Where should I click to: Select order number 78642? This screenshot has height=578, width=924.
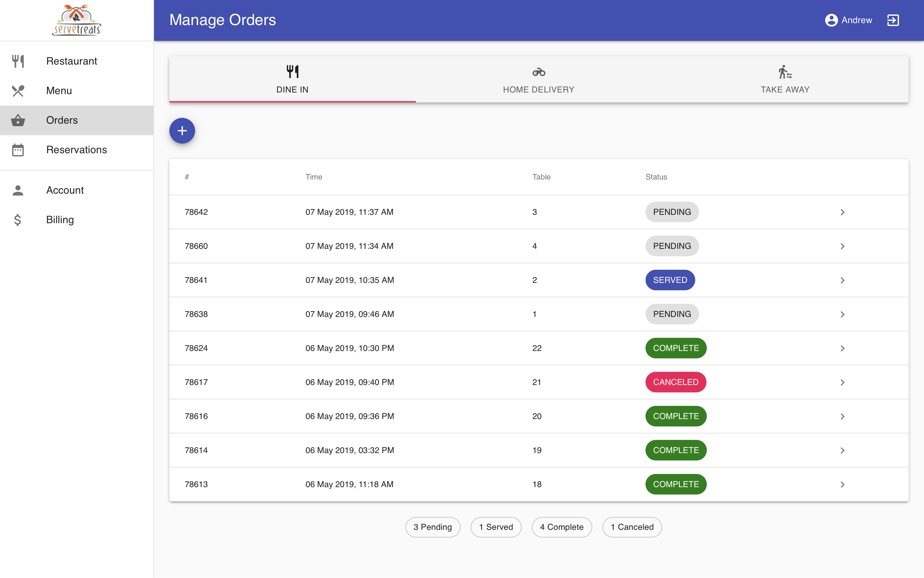coord(196,212)
